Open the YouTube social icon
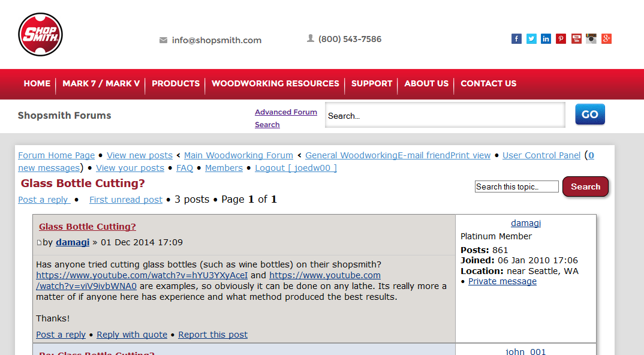The height and width of the screenshot is (355, 644). click(576, 38)
